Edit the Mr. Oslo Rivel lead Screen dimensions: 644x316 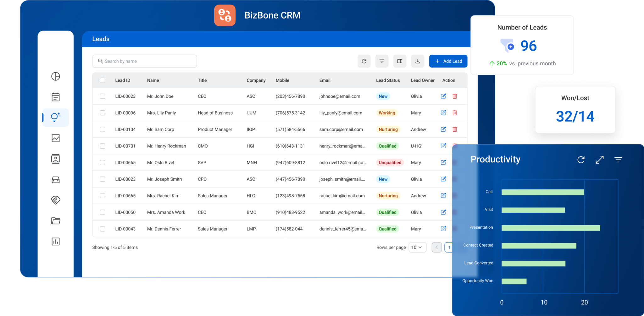coord(443,162)
